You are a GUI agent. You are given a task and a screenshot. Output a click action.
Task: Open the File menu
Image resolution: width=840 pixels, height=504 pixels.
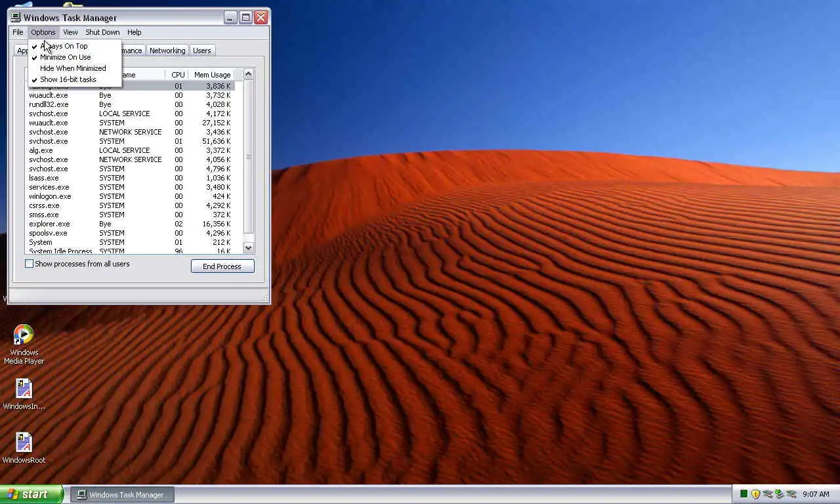tap(18, 32)
